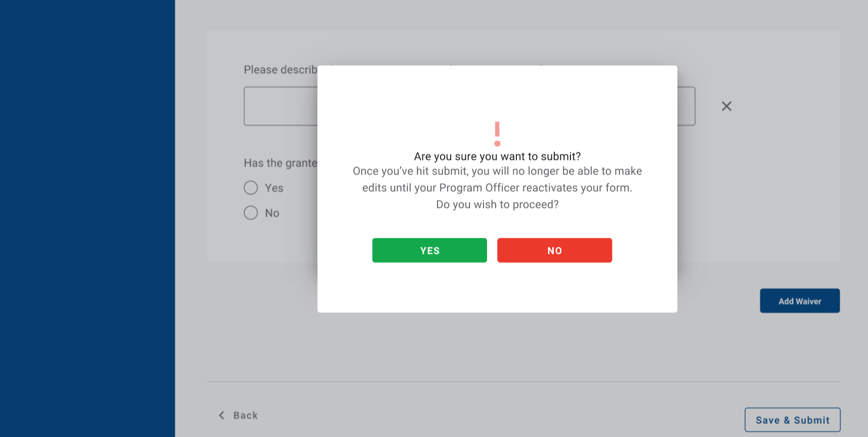Screen dimensions: 868x437
Task: Click the 'Once you've hit submit' warning line
Action: (497, 171)
